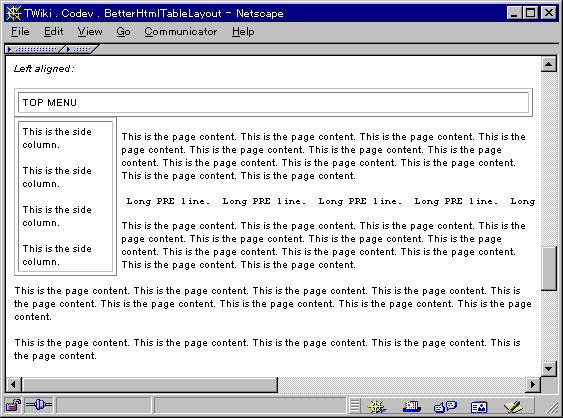Open Navigator from the component bar
Screen dimensions: 563x418
tap(377, 407)
